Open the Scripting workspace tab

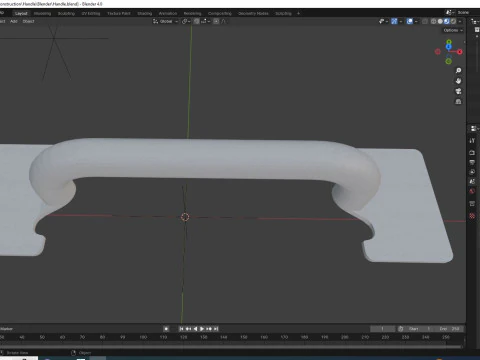[283, 13]
